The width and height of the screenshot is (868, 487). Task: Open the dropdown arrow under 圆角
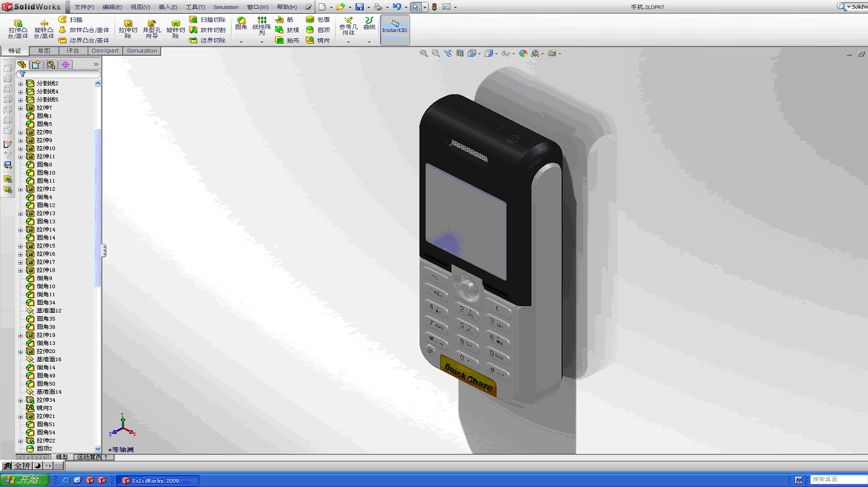[241, 42]
